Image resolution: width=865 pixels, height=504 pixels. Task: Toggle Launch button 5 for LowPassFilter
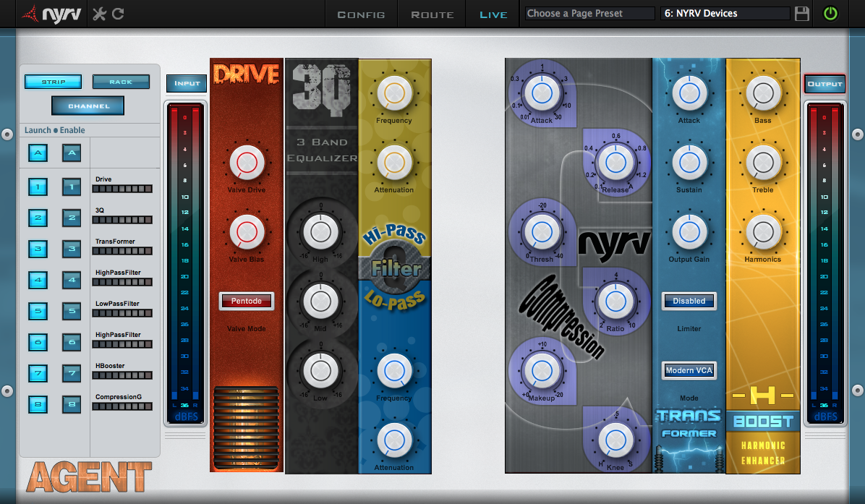[x=38, y=311]
